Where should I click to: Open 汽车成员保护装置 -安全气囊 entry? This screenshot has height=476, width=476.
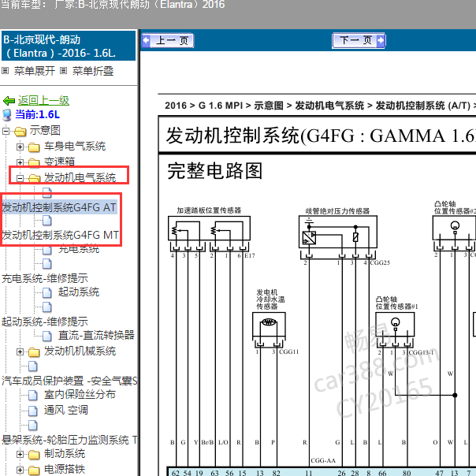(69, 381)
